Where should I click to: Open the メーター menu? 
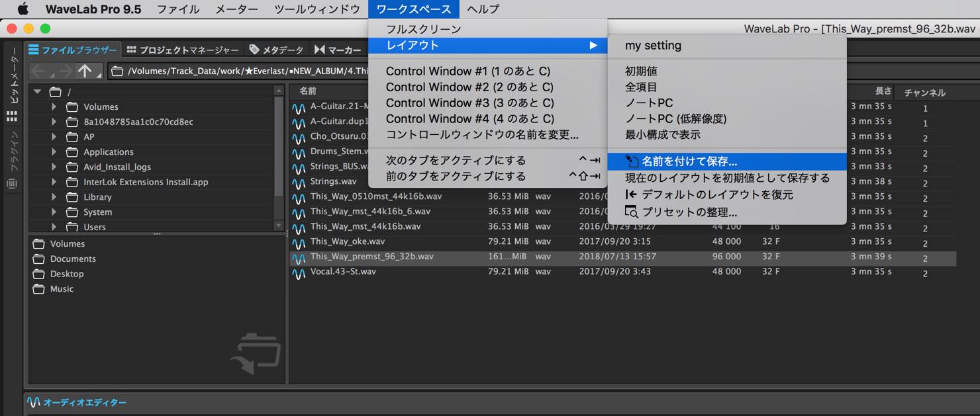click(237, 9)
